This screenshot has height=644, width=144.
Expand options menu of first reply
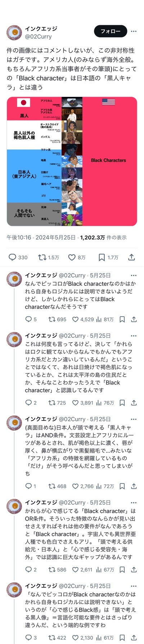[134, 275]
